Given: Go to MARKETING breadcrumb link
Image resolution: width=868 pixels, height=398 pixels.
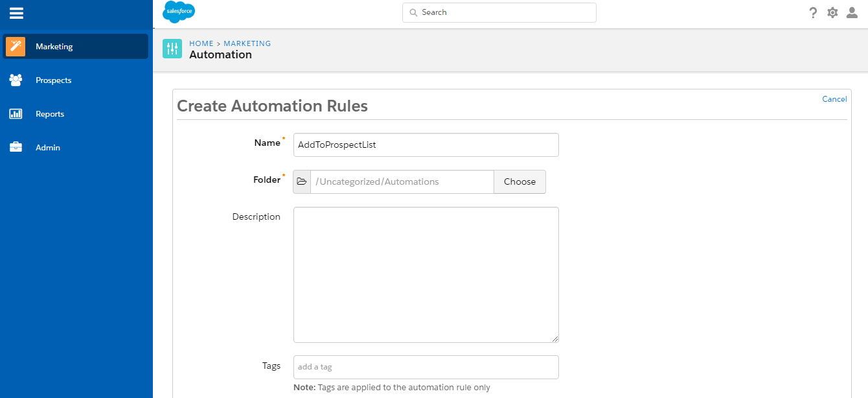Looking at the screenshot, I should (247, 43).
